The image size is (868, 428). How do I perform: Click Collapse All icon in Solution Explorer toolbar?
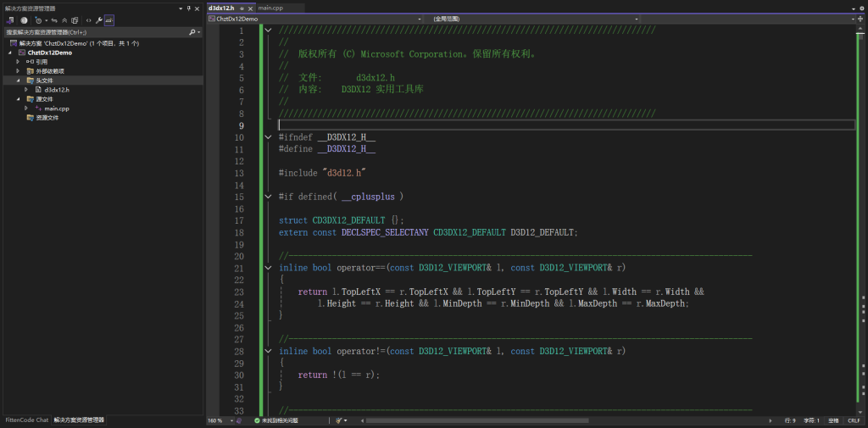pos(65,19)
